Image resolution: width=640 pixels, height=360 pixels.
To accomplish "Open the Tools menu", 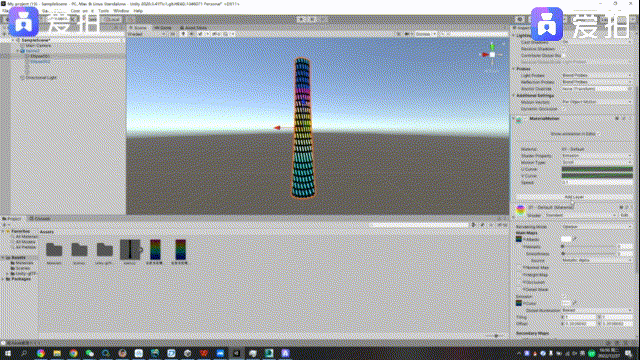I will [x=103, y=11].
